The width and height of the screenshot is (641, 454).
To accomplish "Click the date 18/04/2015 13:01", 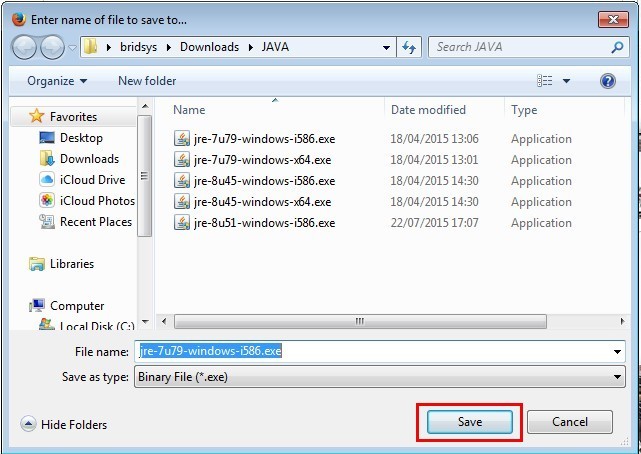I will [434, 160].
